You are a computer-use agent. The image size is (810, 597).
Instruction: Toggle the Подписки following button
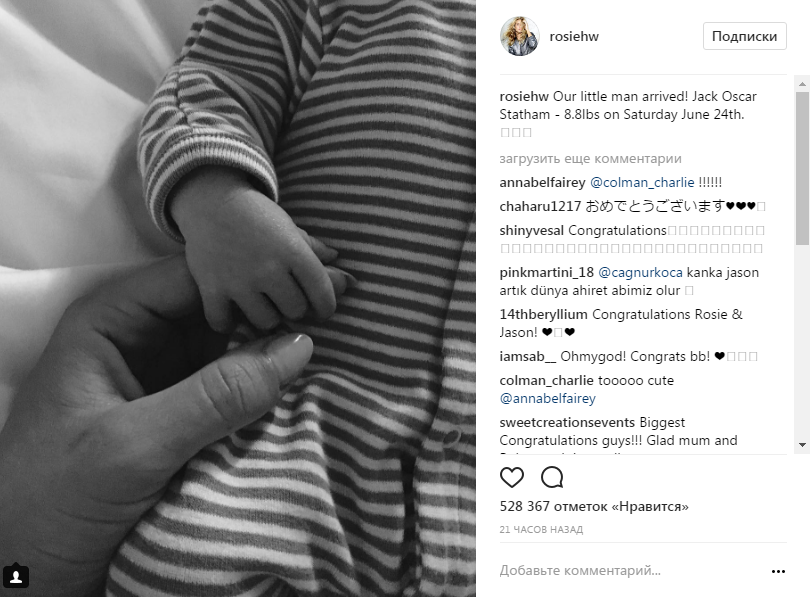point(744,36)
